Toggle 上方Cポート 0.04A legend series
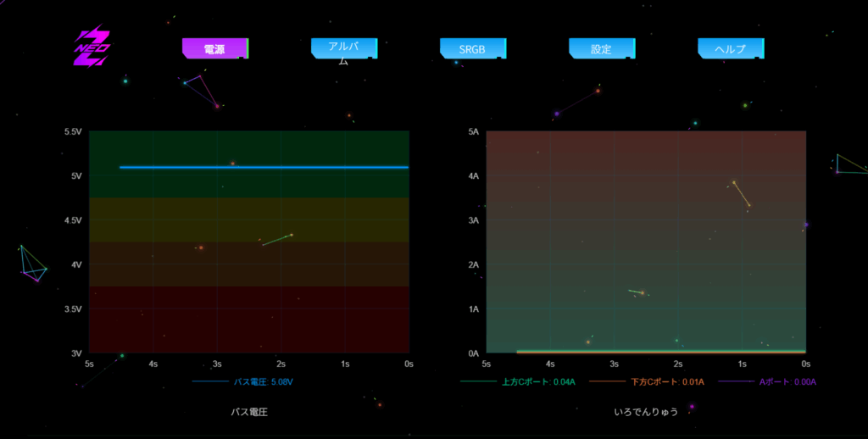 [x=518, y=381]
